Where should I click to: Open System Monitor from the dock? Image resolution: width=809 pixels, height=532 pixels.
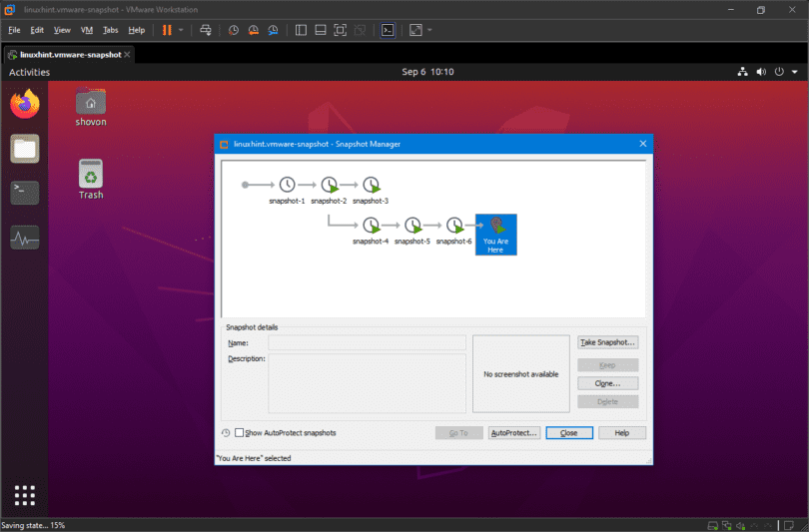point(25,238)
